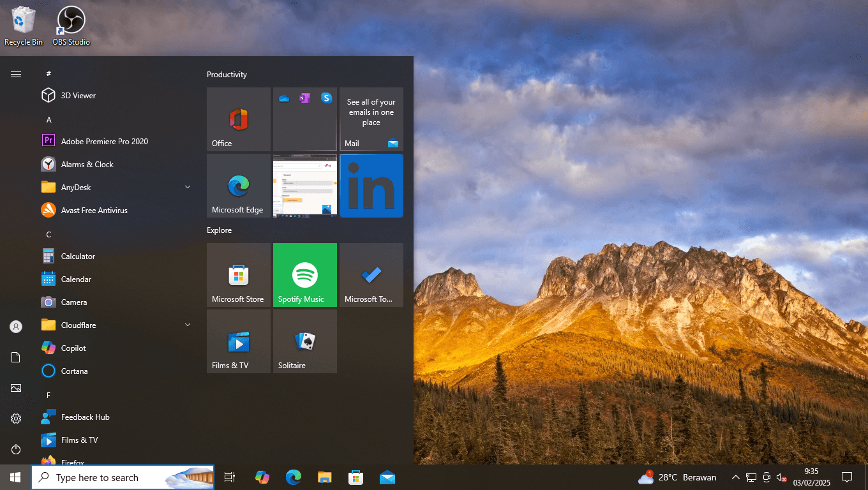Open Calendar from the app list

tap(115, 279)
